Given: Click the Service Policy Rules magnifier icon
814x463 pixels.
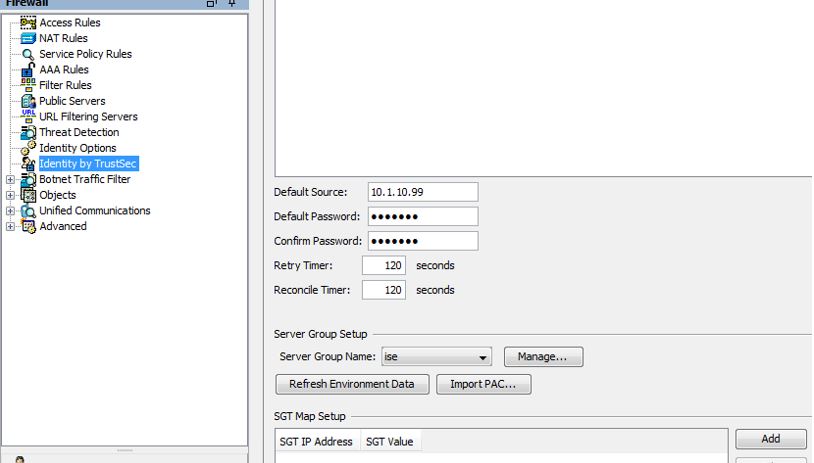Looking at the screenshot, I should pos(28,54).
